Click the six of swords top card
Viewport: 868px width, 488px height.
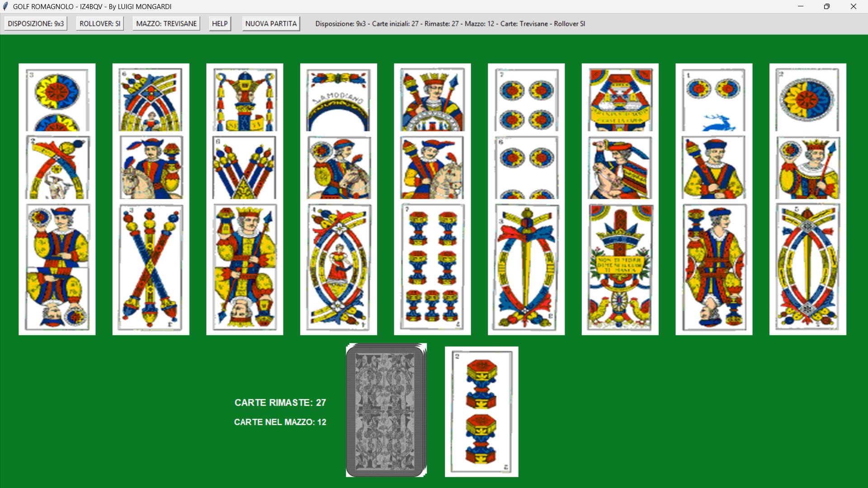[x=151, y=98]
